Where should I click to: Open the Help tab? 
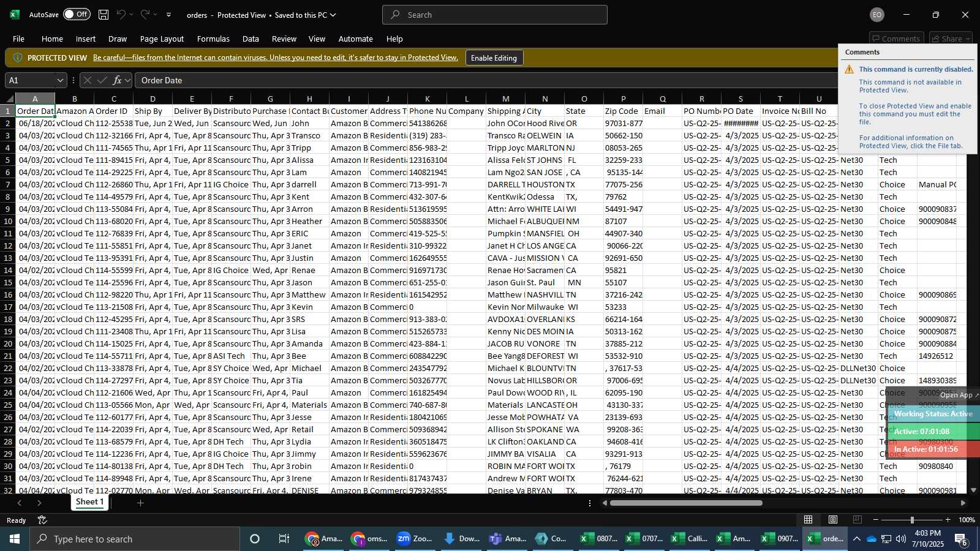pos(394,39)
